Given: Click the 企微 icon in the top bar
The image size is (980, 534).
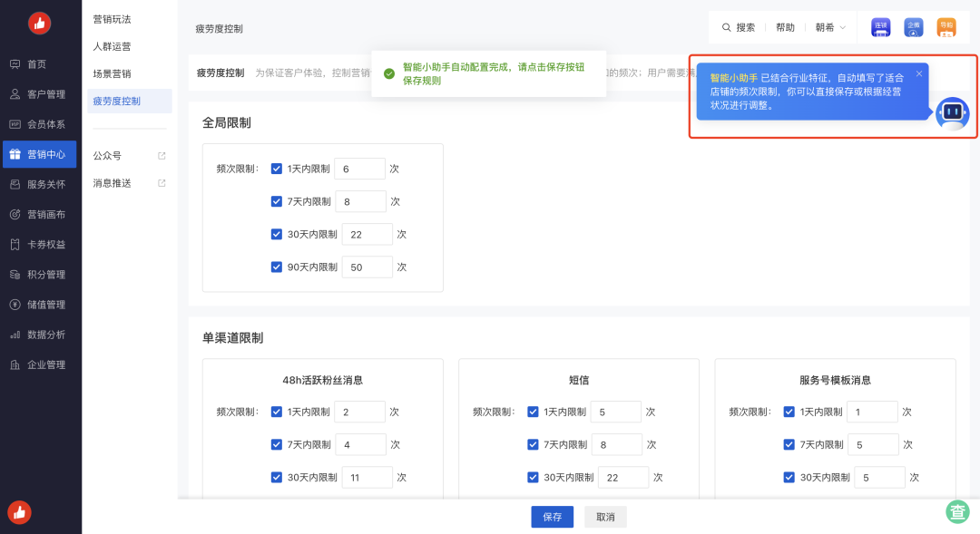Looking at the screenshot, I should [913, 27].
